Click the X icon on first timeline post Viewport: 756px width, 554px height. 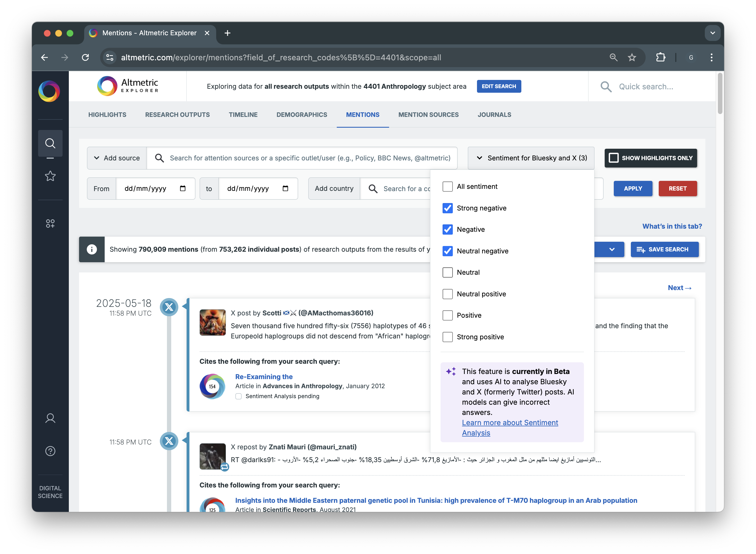click(x=169, y=307)
